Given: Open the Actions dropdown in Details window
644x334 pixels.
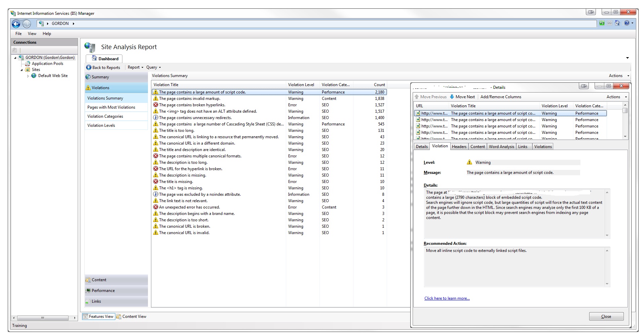Looking at the screenshot, I should 616,97.
